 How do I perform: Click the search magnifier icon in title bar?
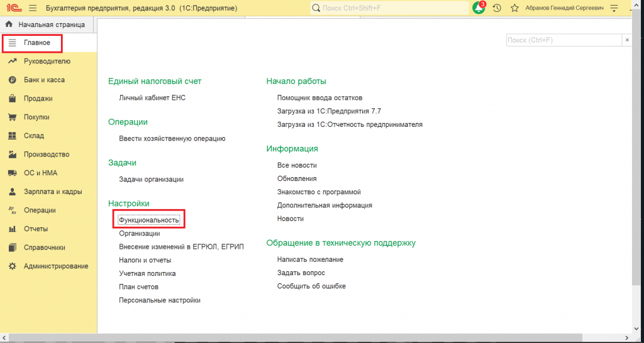tap(316, 8)
